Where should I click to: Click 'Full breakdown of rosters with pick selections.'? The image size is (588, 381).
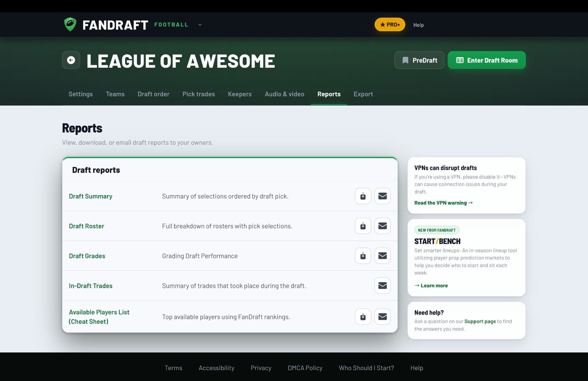coord(227,226)
